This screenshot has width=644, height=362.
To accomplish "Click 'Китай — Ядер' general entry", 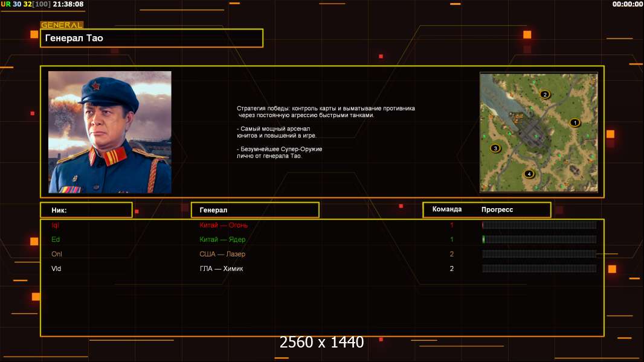I will [x=222, y=240].
